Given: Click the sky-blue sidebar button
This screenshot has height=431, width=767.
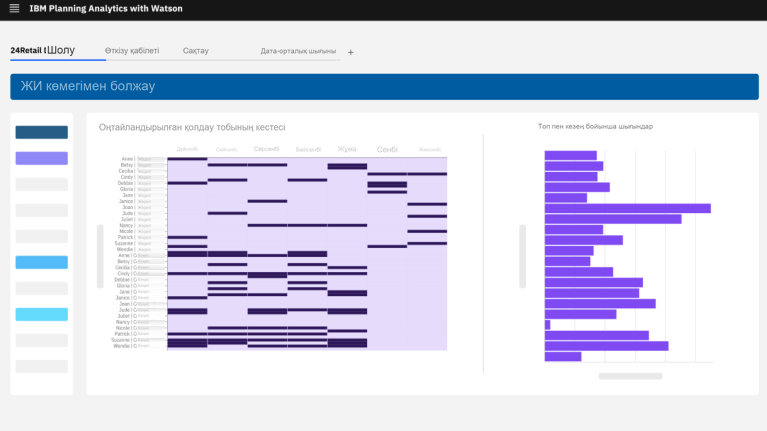Looking at the screenshot, I should [42, 262].
